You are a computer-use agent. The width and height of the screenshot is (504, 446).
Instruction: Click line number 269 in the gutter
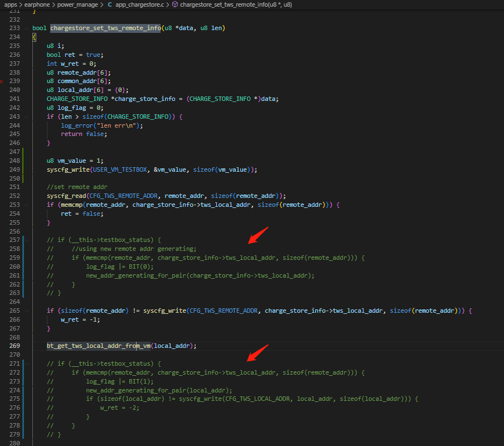pyautogui.click(x=14, y=346)
